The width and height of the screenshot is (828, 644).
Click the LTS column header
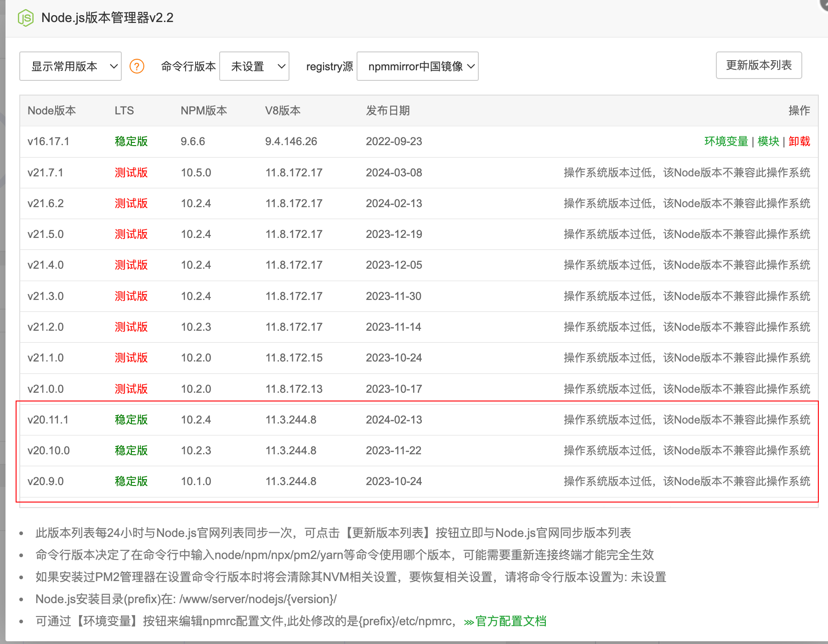tap(124, 111)
